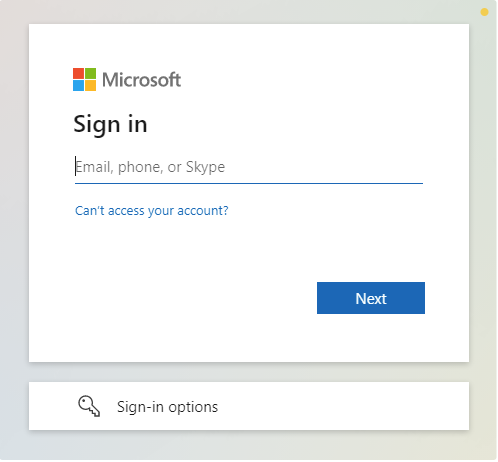Click the green square of the Microsoft logo
This screenshot has width=498, height=462.
90,73
